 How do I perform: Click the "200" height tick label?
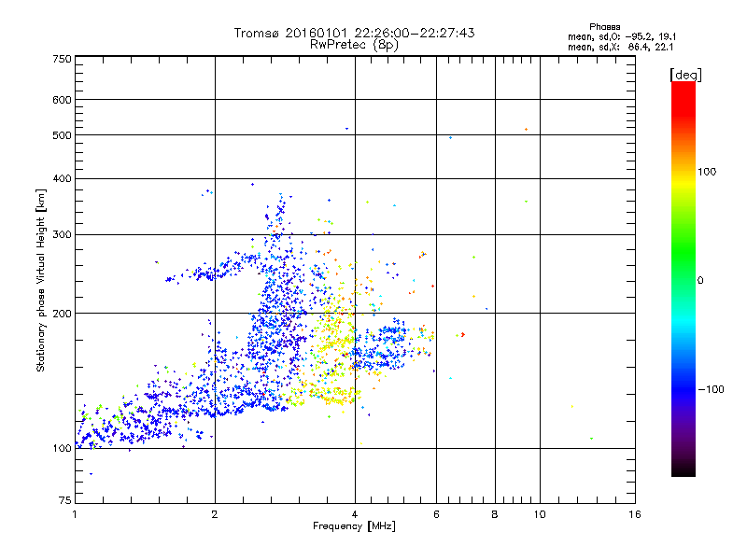(x=63, y=314)
